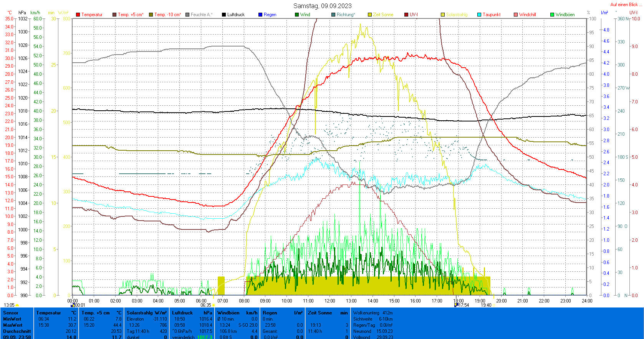The height and width of the screenshot is (339, 644).
Task: Click the Elevation value -31.110
Action: point(160,319)
